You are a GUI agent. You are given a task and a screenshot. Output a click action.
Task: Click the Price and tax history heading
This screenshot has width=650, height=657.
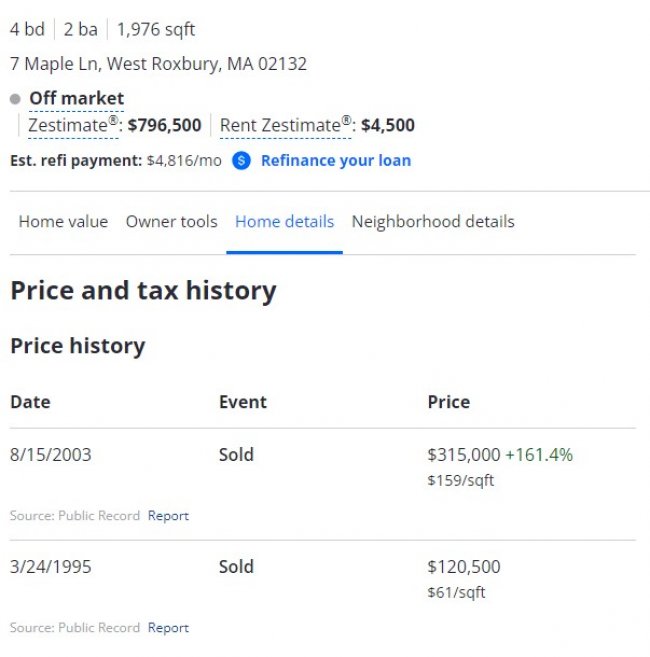pyautogui.click(x=143, y=291)
